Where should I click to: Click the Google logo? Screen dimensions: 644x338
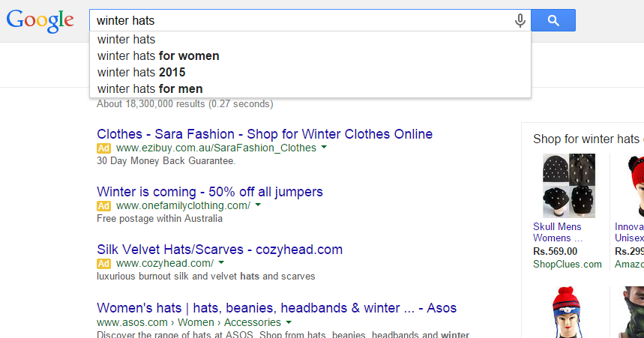point(40,21)
